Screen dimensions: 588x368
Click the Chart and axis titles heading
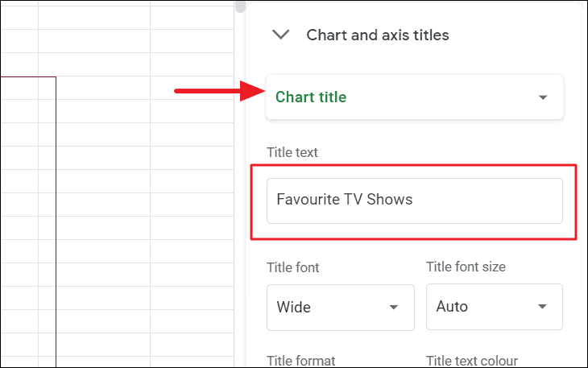click(377, 35)
